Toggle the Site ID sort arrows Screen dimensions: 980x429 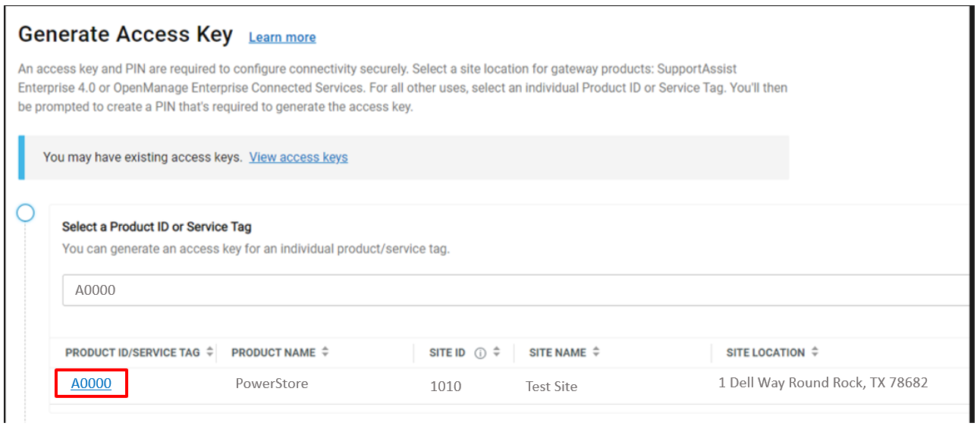tap(497, 352)
